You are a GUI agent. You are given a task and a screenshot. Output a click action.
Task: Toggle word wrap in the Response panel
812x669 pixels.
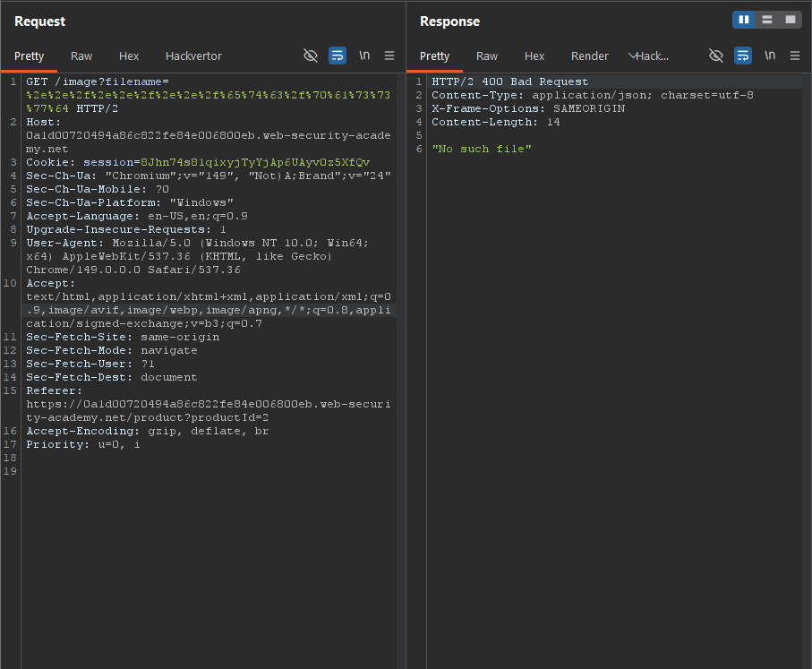click(x=743, y=56)
